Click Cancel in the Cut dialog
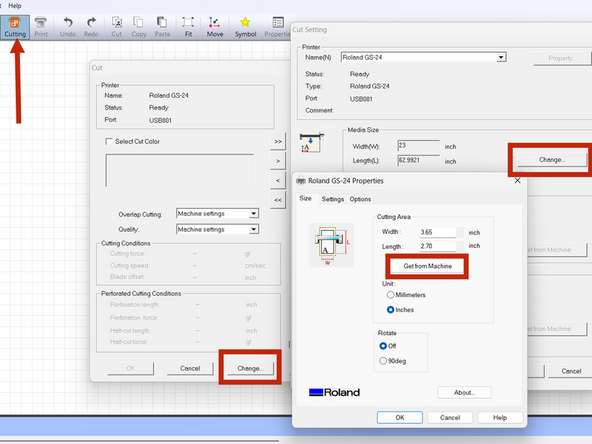This screenshot has width=592, height=444. tap(190, 368)
